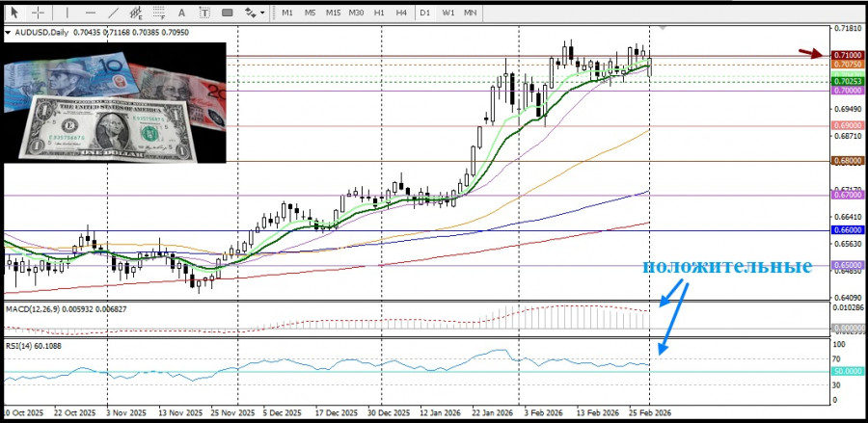The height and width of the screenshot is (423, 868).
Task: Select the Text (A) tool
Action: [x=181, y=13]
